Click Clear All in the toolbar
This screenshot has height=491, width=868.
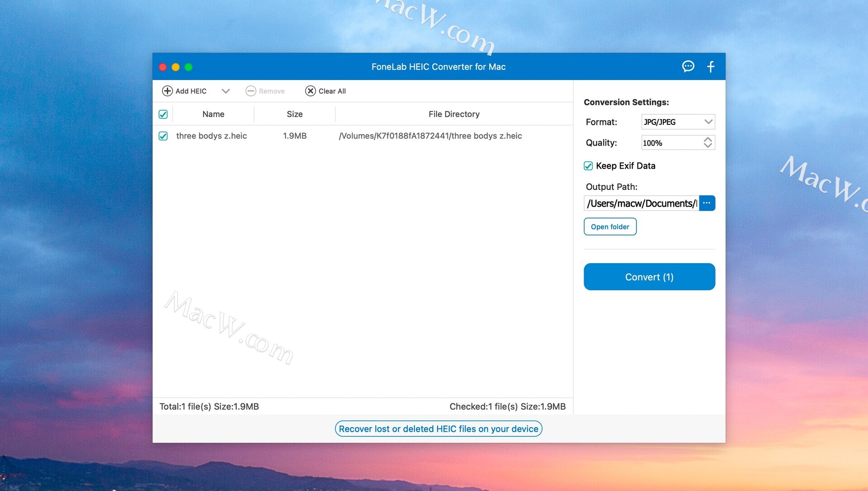click(x=325, y=91)
